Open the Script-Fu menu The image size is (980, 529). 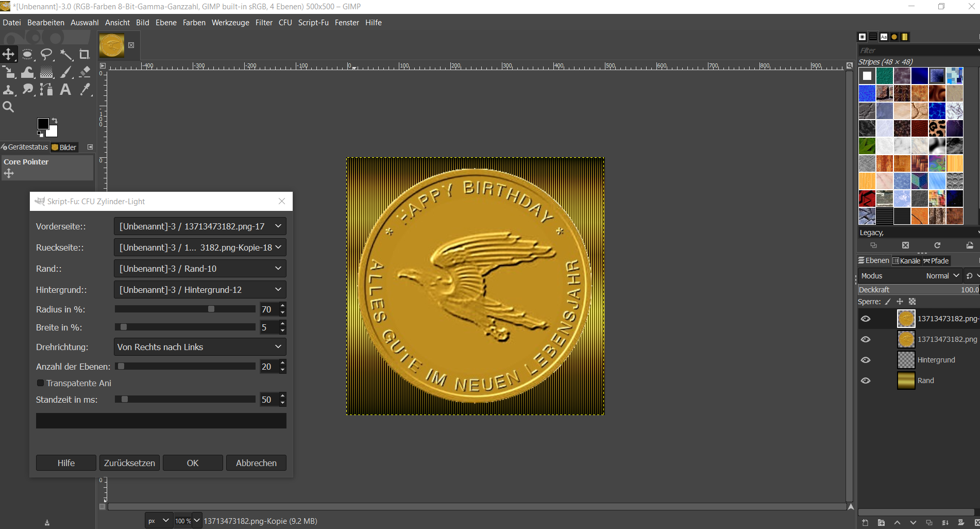(313, 23)
